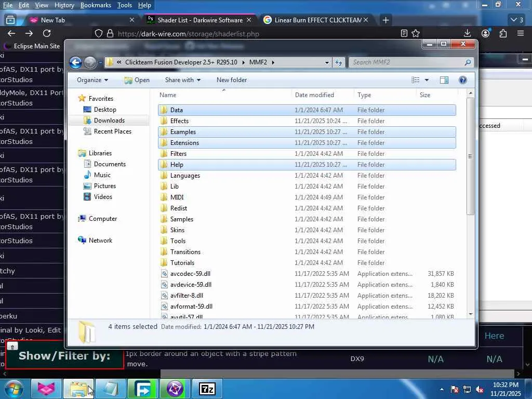
Task: Open Documents library in navigation pane
Action: 110,164
